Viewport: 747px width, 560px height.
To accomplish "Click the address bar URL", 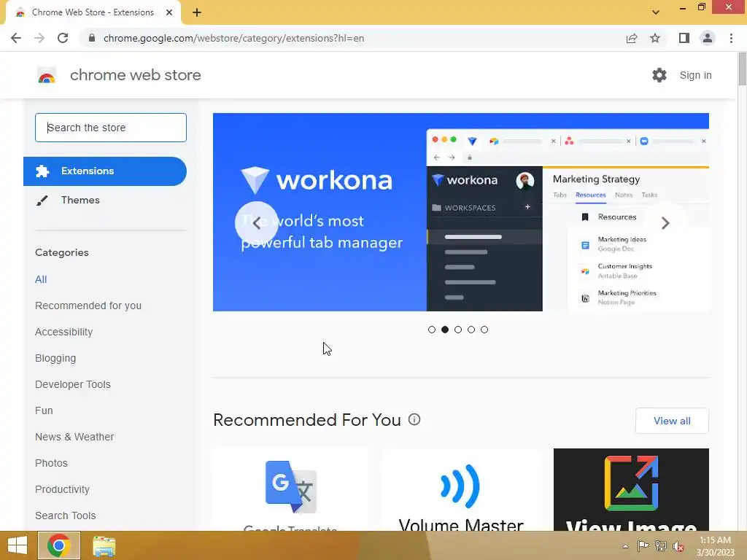I will pos(233,38).
